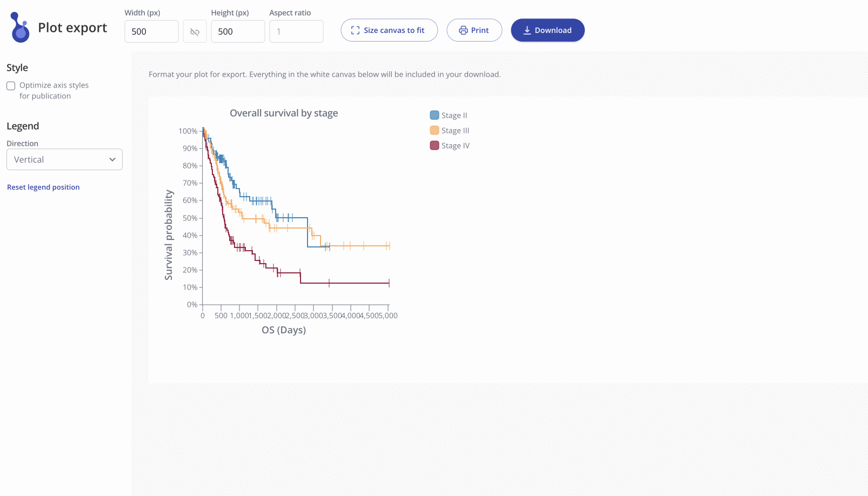
Task: Click the download arrow icon
Action: [x=527, y=30]
